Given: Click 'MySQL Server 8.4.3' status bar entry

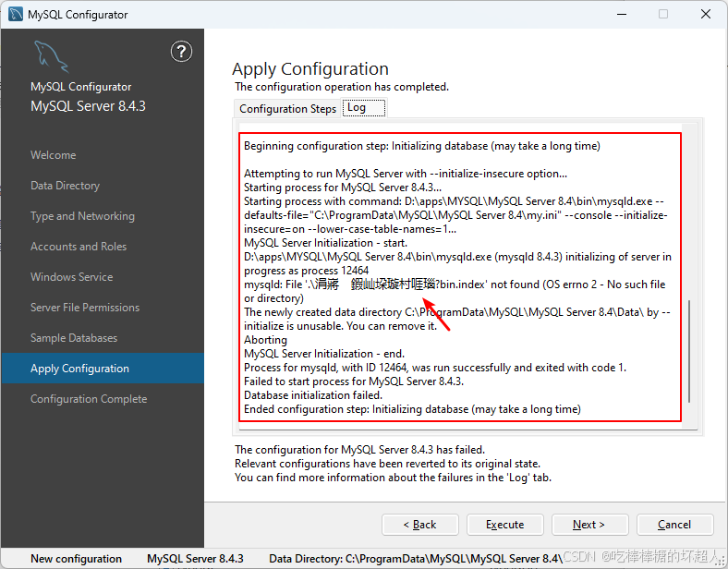Looking at the screenshot, I should point(195,559).
